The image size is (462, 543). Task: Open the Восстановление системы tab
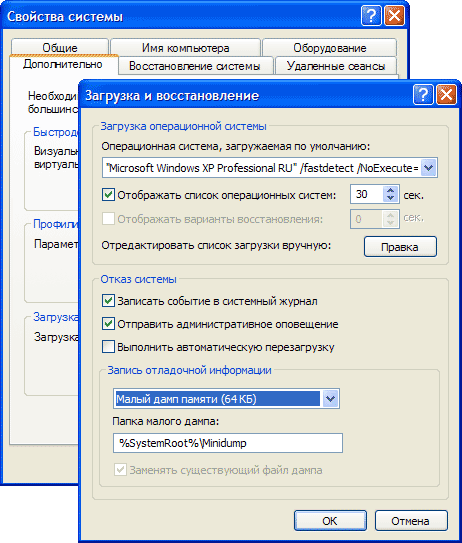pos(195,66)
